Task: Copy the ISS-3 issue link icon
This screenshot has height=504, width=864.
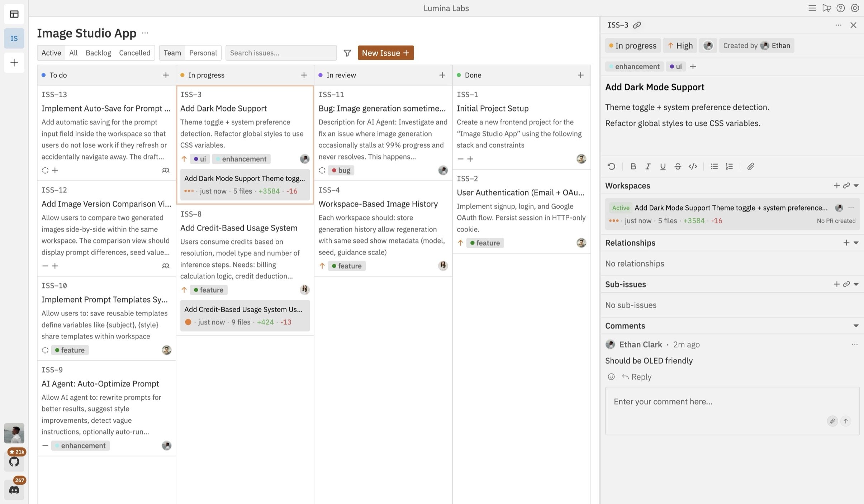Action: point(637,25)
